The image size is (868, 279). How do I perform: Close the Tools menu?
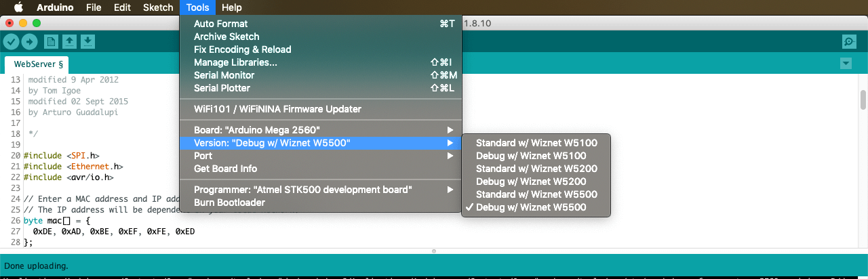pos(198,7)
